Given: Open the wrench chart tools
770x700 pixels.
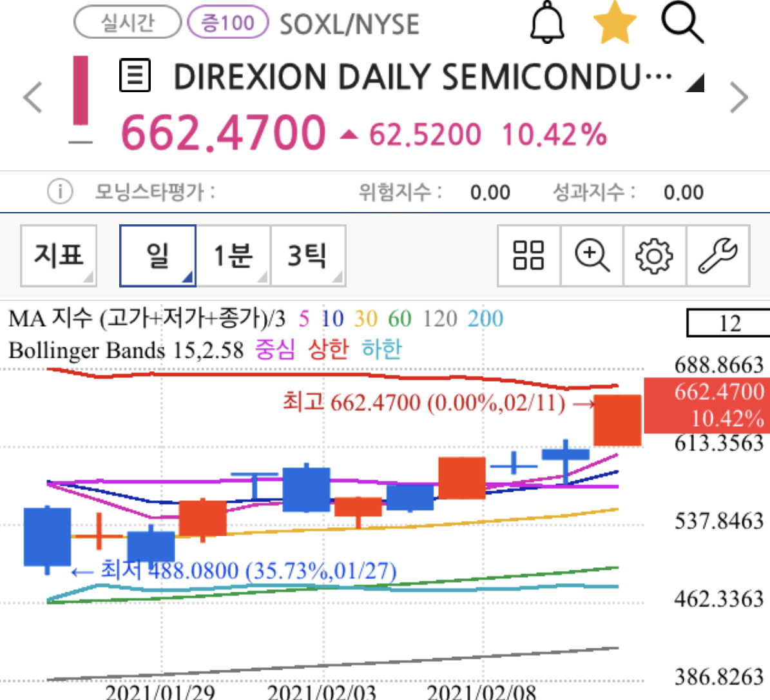Looking at the screenshot, I should (718, 255).
